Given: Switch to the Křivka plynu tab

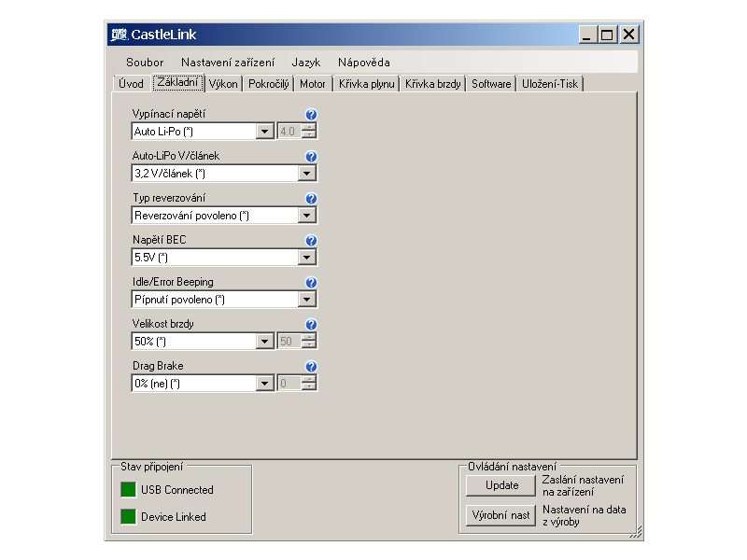Looking at the screenshot, I should pos(366,84).
